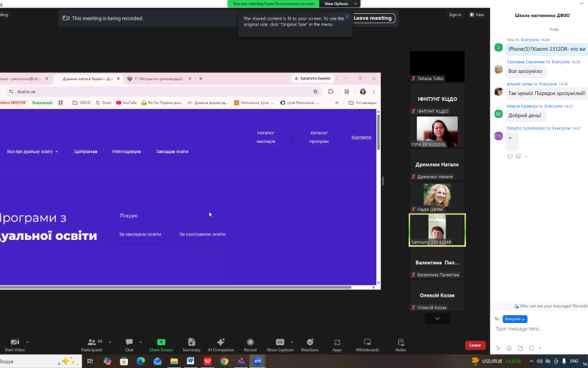The height and width of the screenshot is (368, 588).
Task: Click sender name Світлана Скрипник in chat
Action: pyautogui.click(x=526, y=62)
